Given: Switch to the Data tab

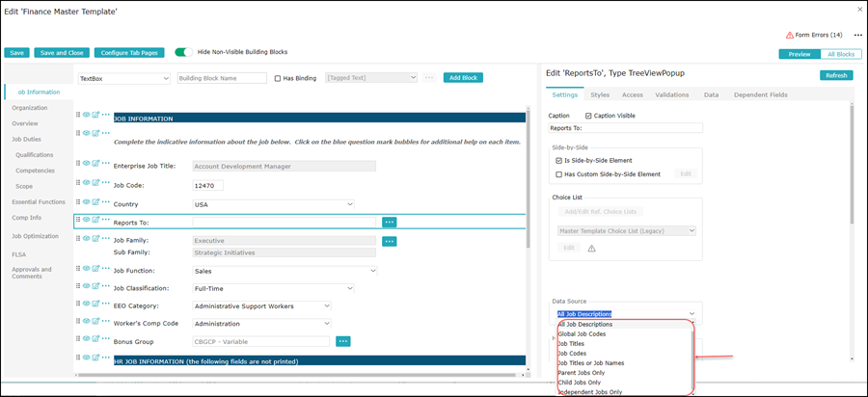Looking at the screenshot, I should pos(712,95).
